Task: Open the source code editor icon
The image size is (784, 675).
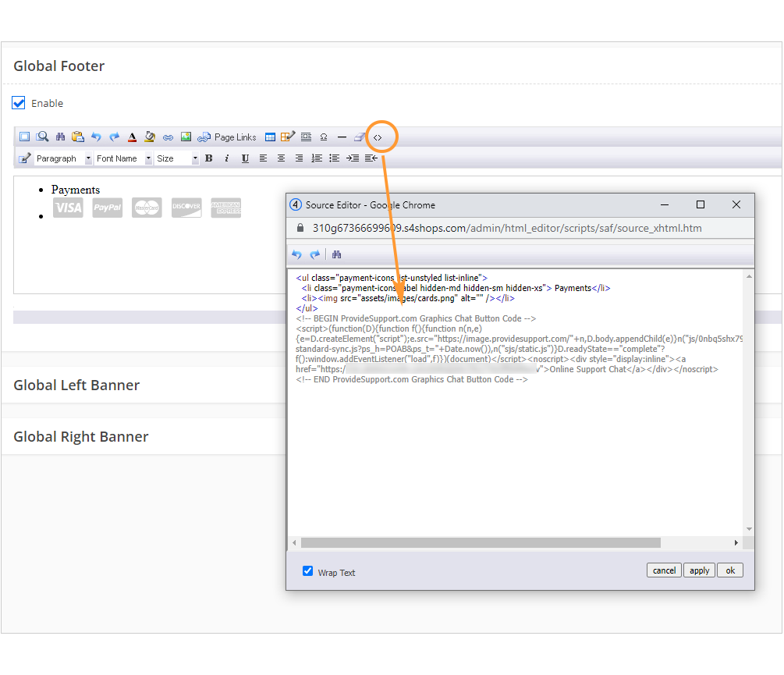Action: click(x=379, y=137)
